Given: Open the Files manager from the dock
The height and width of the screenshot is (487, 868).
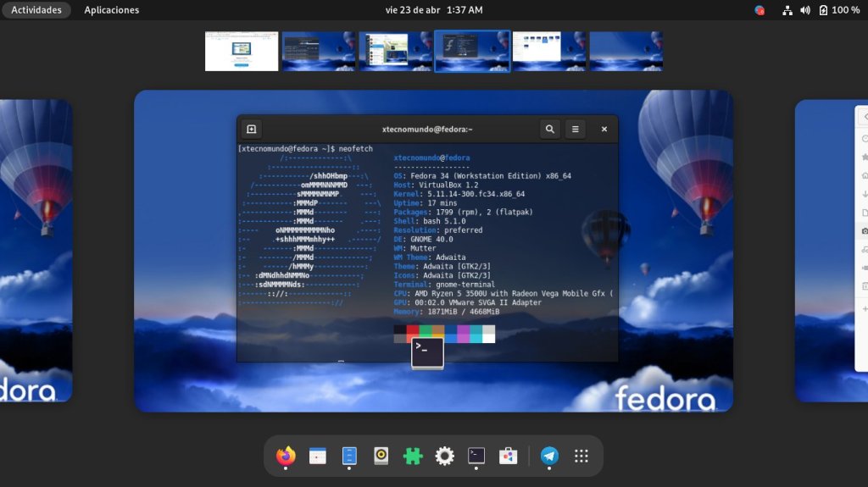Looking at the screenshot, I should (349, 457).
